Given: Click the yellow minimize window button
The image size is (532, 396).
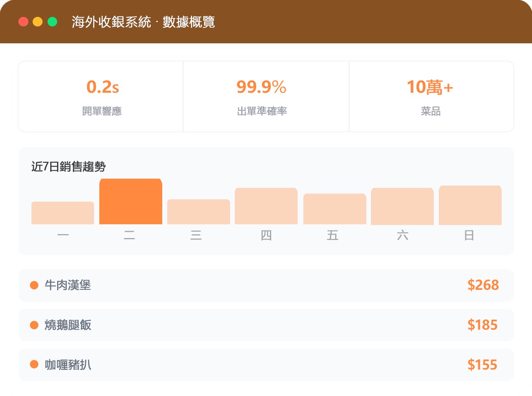Looking at the screenshot, I should coord(38,21).
